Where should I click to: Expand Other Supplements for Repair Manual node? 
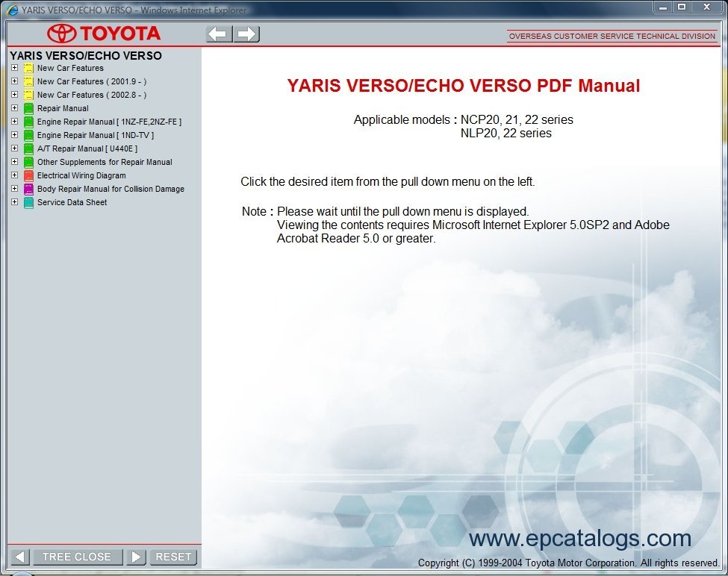[14, 161]
